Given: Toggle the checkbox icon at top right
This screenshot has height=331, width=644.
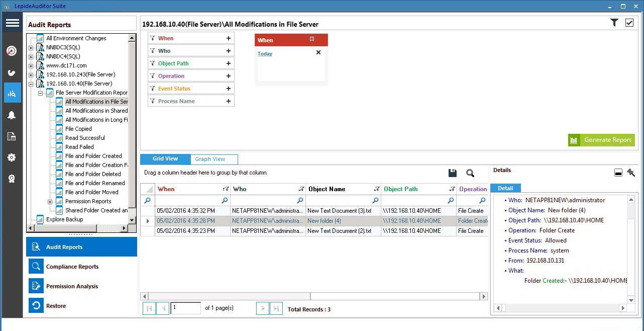Looking at the screenshot, I should 629,23.
